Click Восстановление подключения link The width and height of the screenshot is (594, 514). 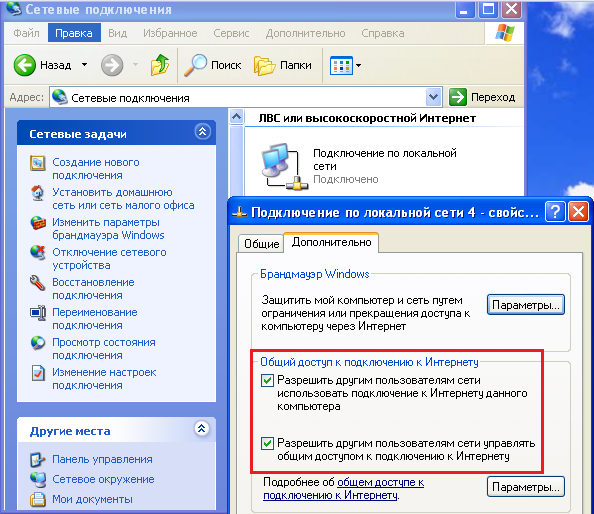93,288
